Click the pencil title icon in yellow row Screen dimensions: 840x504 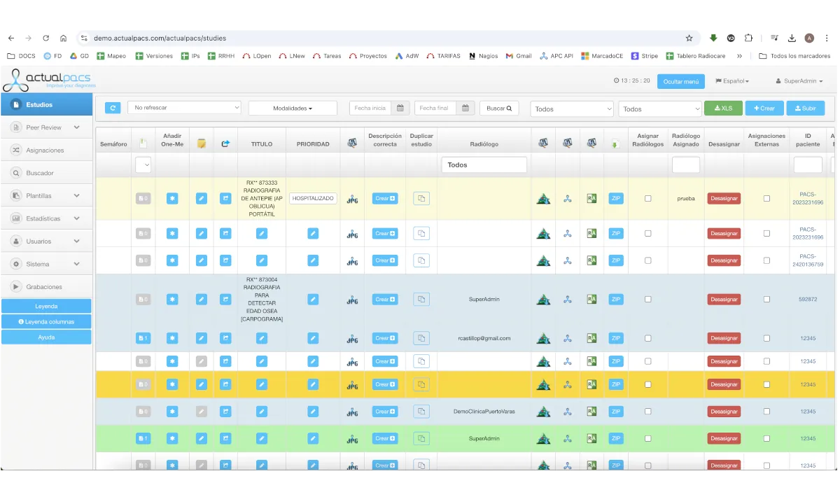pyautogui.click(x=262, y=384)
